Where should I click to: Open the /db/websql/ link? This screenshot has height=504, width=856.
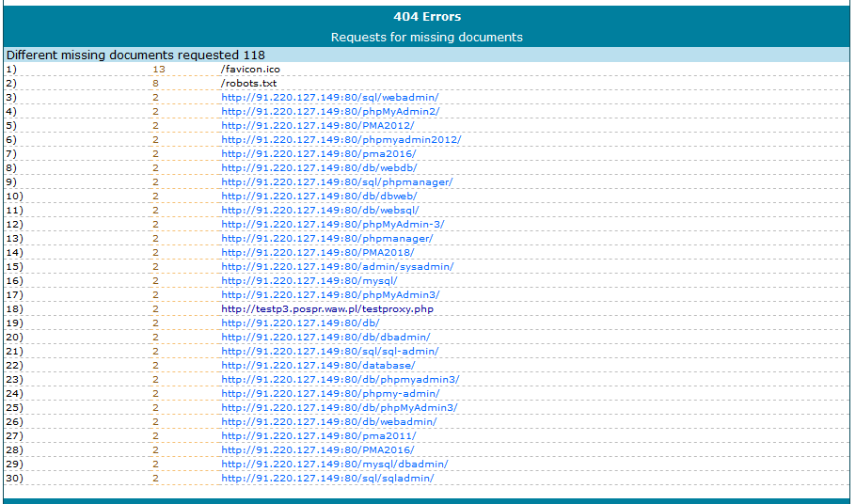pyautogui.click(x=320, y=211)
